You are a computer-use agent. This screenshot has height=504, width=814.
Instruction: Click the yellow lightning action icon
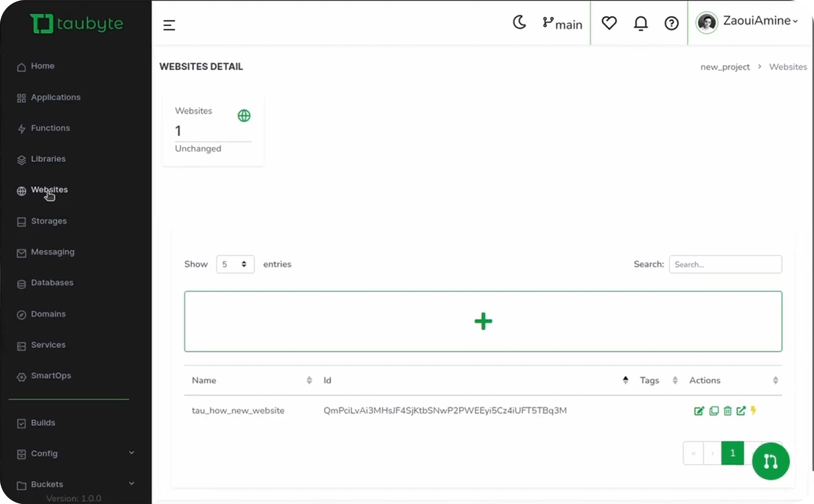click(x=754, y=411)
